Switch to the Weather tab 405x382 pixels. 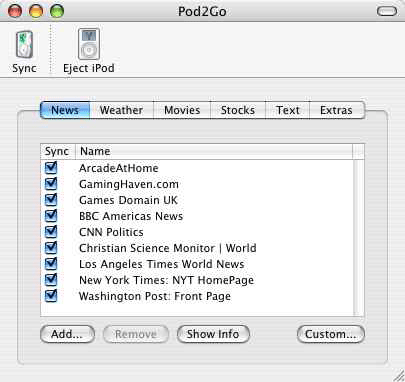121,110
